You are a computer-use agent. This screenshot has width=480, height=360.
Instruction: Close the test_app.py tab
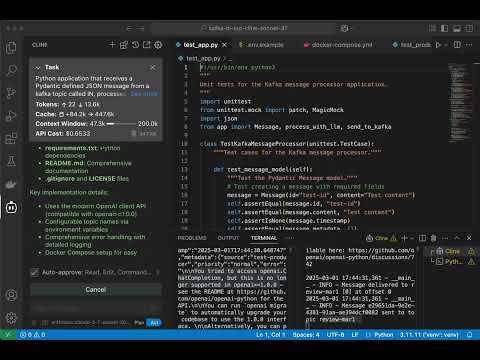click(x=225, y=45)
